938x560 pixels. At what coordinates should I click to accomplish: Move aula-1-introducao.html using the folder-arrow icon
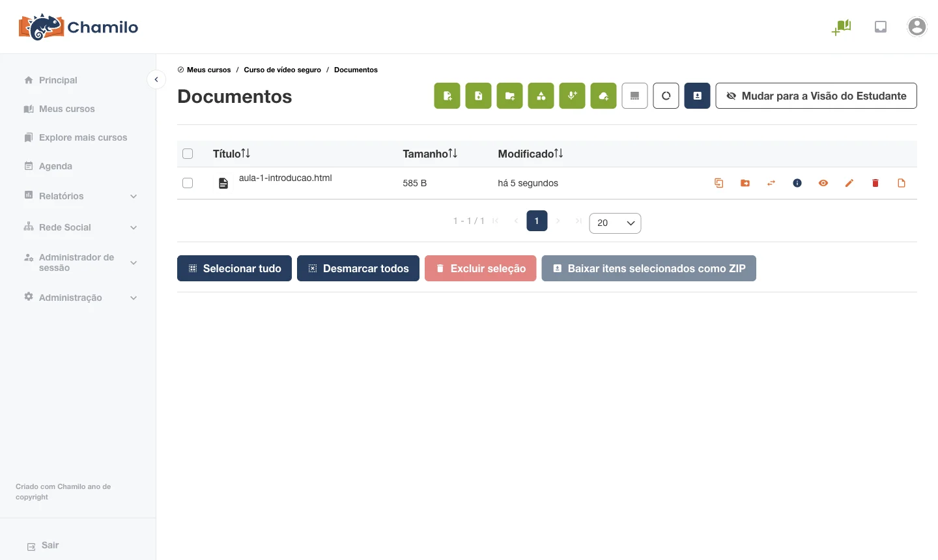click(x=745, y=183)
